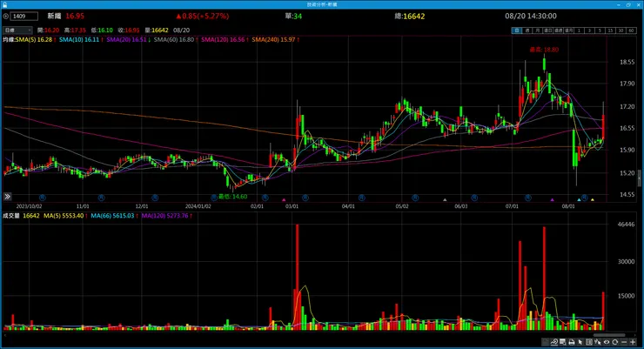Click the crosshair pointer tool icon
The height and width of the screenshot is (349, 644).
pyautogui.click(x=598, y=342)
